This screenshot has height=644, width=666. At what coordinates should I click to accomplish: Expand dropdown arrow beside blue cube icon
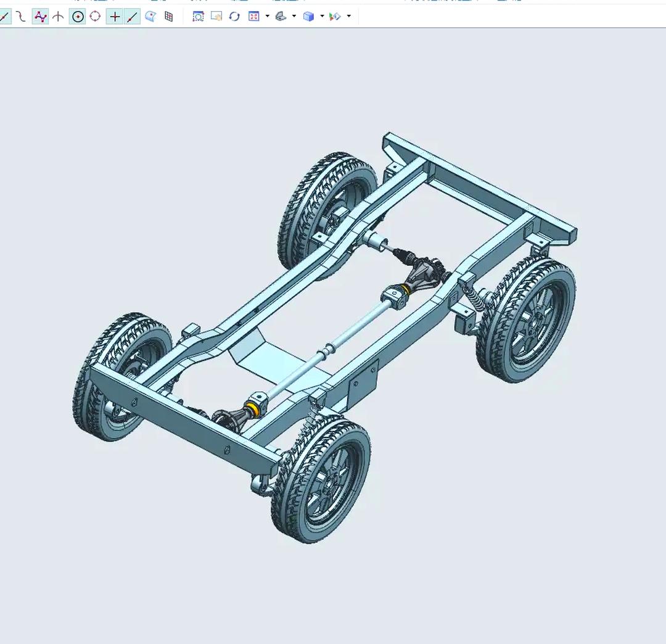pyautogui.click(x=322, y=17)
